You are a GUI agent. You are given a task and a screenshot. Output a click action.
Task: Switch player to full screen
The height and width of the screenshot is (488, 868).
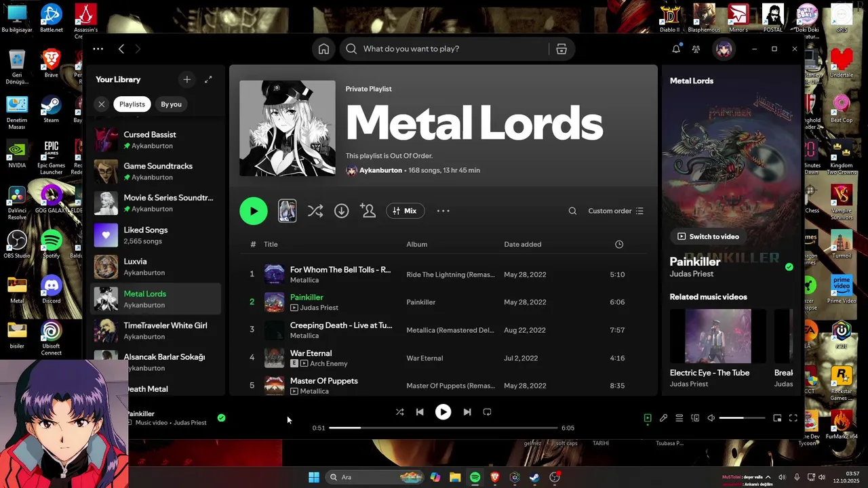pos(793,418)
